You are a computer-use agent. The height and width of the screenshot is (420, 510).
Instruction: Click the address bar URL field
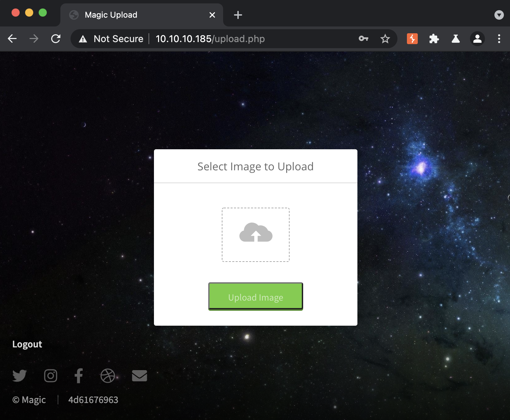pos(237,39)
